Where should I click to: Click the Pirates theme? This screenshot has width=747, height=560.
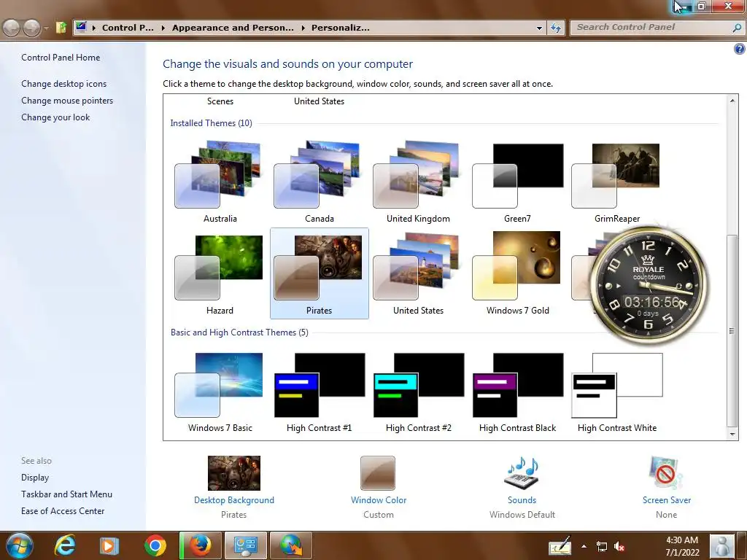tap(319, 273)
